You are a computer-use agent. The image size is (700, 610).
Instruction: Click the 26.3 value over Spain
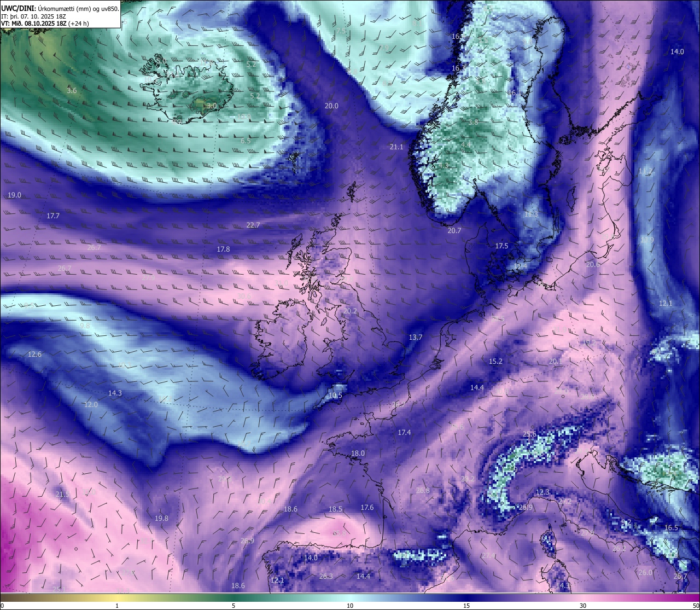point(326,576)
